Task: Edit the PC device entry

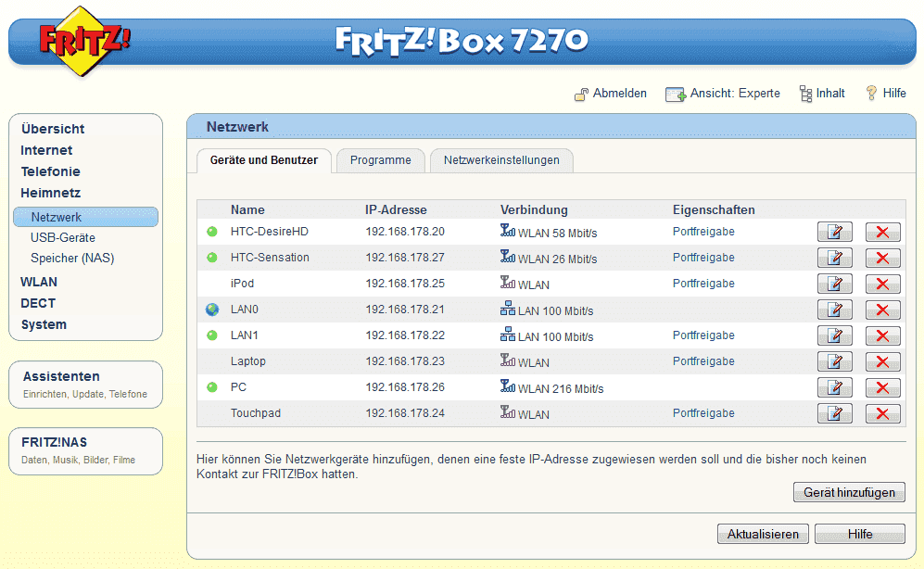Action: click(834, 387)
